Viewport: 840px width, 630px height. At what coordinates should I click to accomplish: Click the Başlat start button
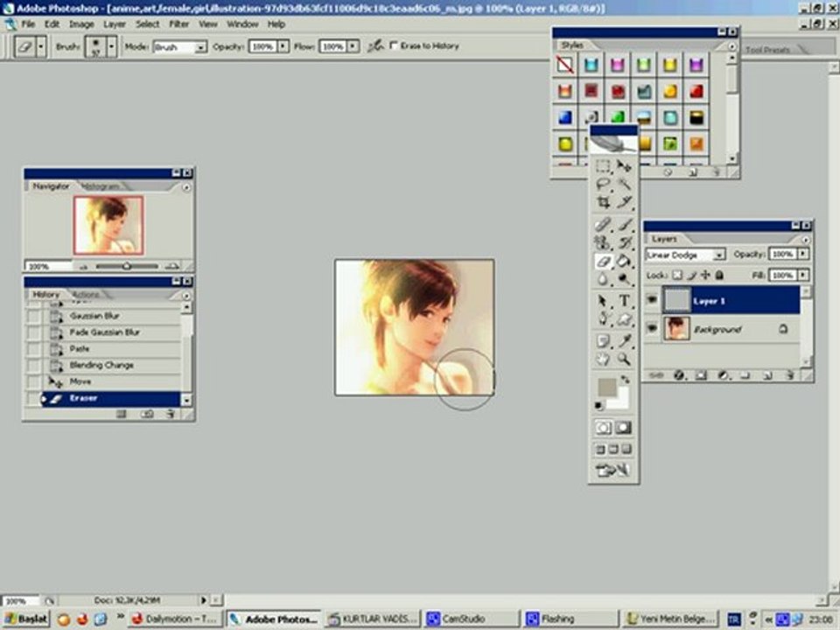[25, 619]
